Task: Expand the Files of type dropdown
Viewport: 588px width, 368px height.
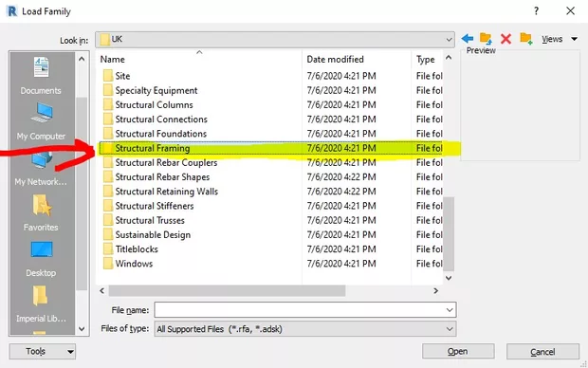Action: pos(450,329)
